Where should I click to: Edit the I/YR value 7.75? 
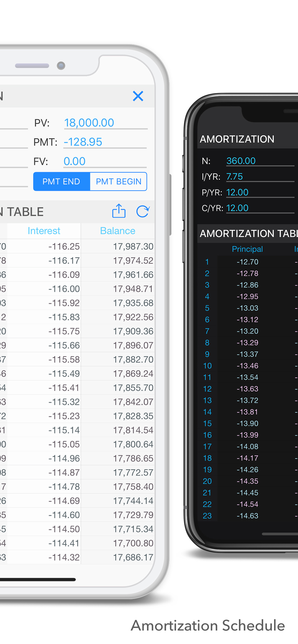tap(260, 177)
